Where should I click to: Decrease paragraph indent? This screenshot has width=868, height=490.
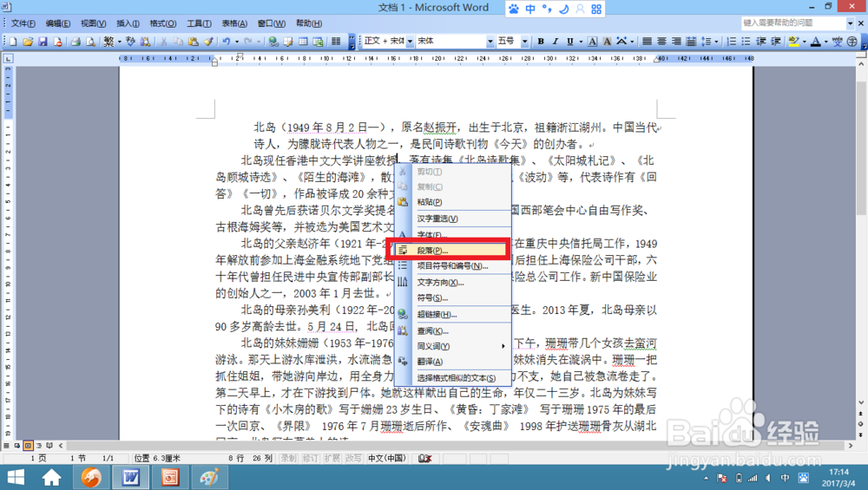(x=761, y=42)
